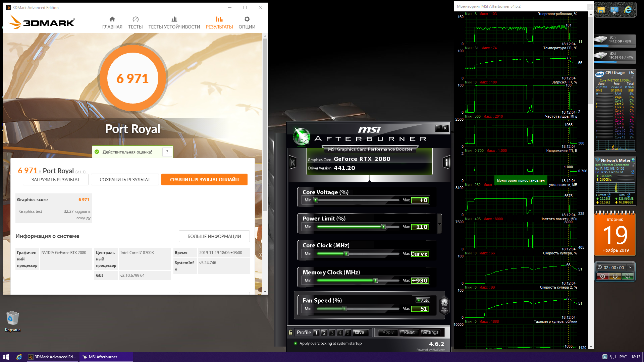This screenshot has width=644, height=362.
Task: Switch to the Тесты tab
Action: [135, 22]
